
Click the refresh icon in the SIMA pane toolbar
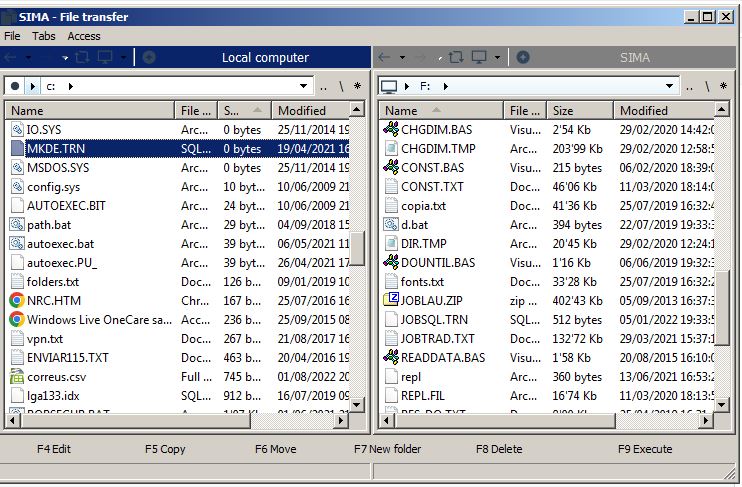coord(456,58)
